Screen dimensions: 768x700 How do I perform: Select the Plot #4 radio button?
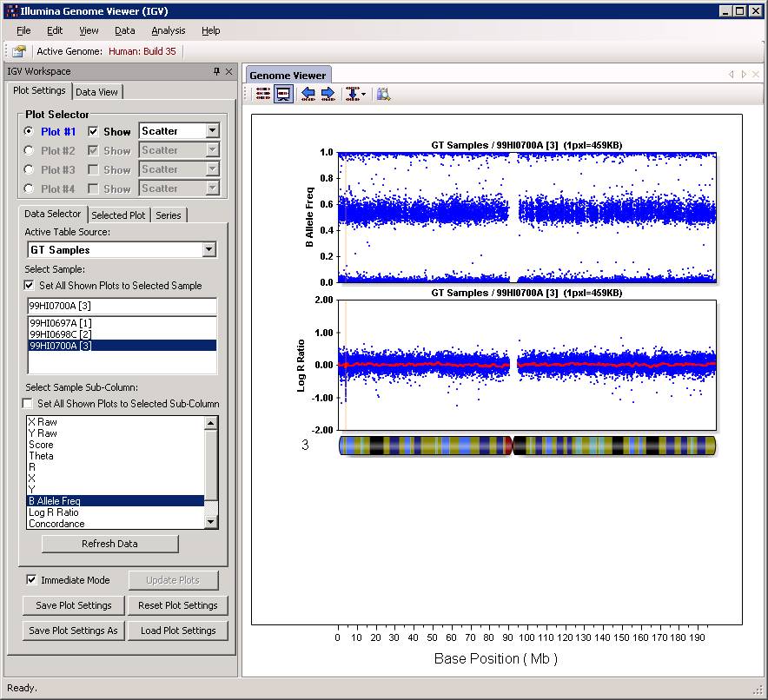[29, 188]
